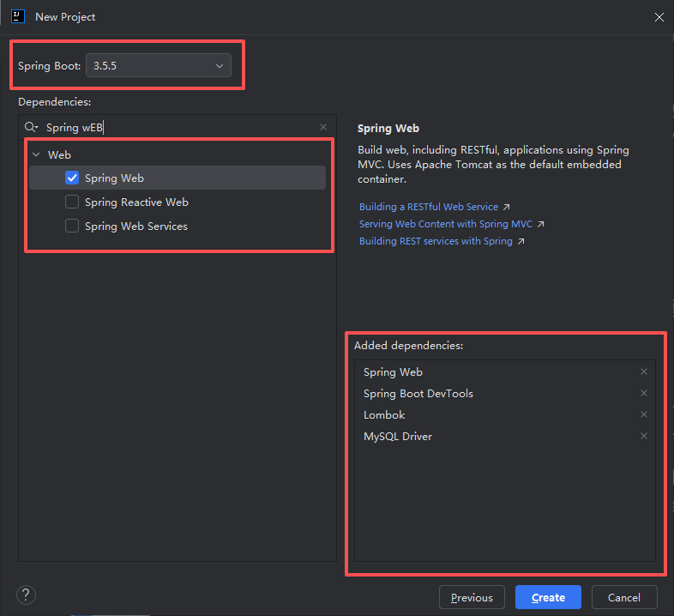674x616 pixels.
Task: Click the Create button
Action: [548, 597]
